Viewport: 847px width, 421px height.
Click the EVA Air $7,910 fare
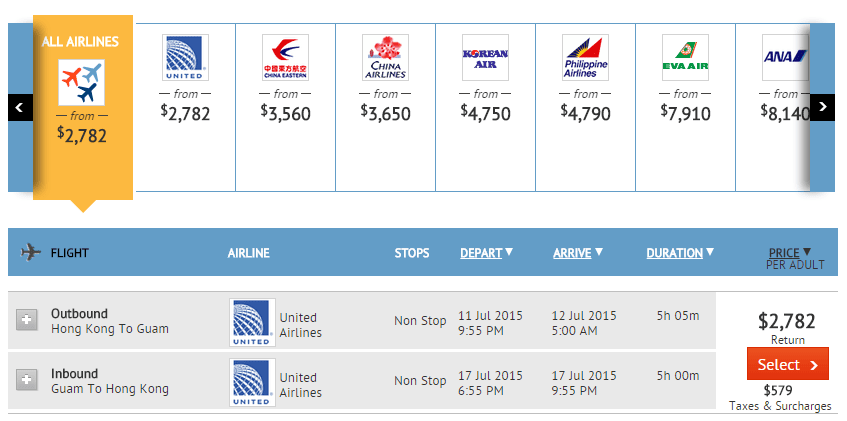[x=686, y=113]
